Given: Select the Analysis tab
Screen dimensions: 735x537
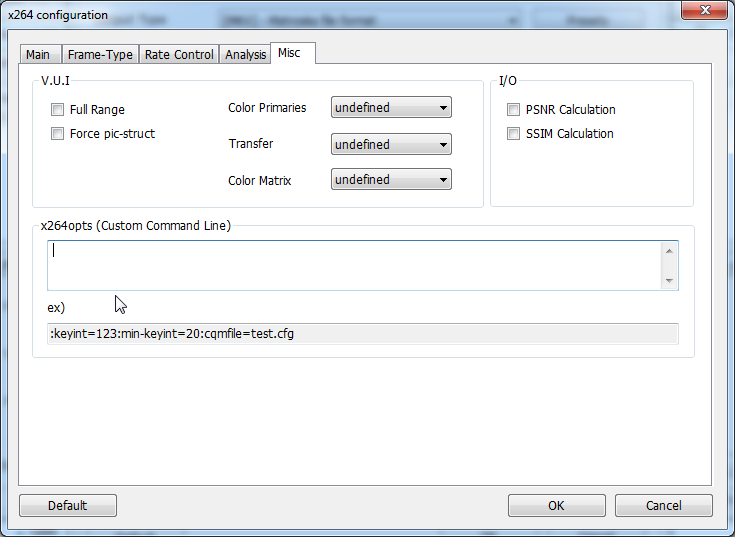Looking at the screenshot, I should tap(245, 55).
